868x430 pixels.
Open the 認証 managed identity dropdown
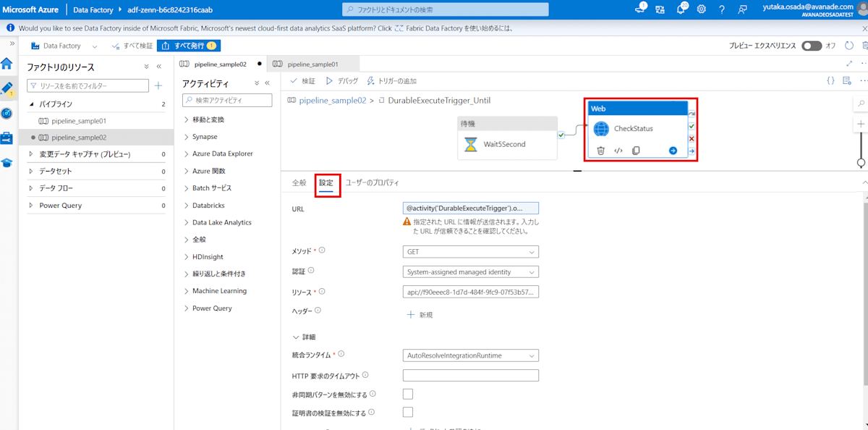click(x=470, y=272)
